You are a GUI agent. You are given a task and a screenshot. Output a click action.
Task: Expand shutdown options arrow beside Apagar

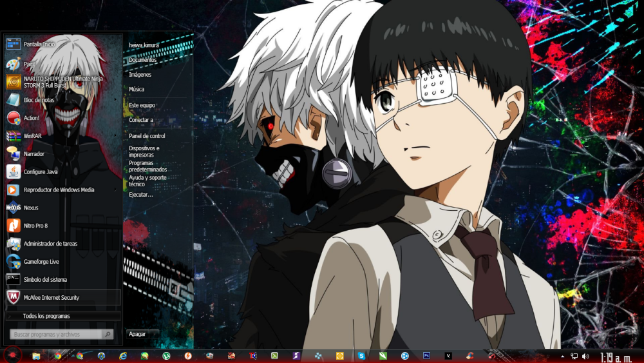[155, 334]
